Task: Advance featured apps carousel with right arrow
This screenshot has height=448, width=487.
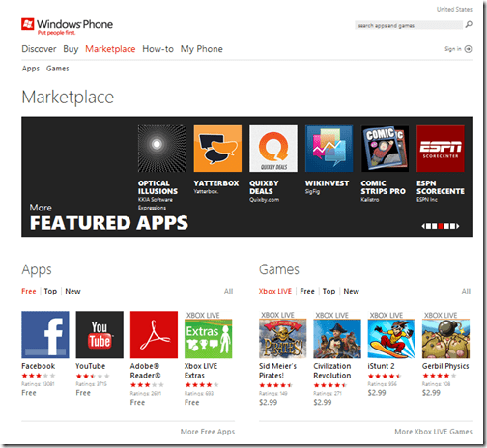Action: [458, 226]
